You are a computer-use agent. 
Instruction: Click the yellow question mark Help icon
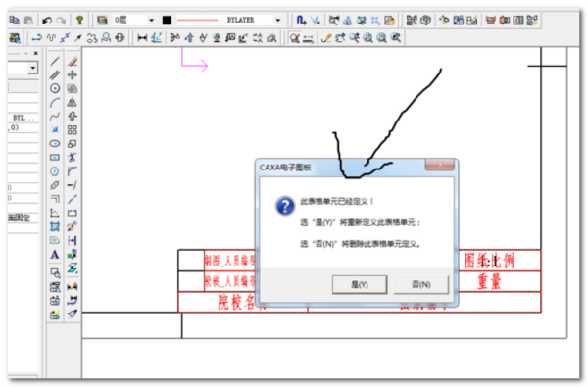coord(79,20)
